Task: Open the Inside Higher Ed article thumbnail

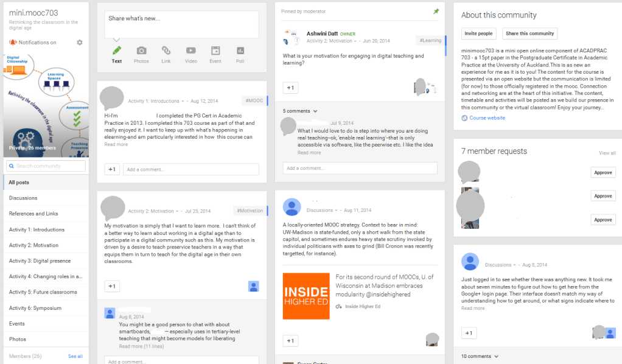Action: tap(306, 296)
